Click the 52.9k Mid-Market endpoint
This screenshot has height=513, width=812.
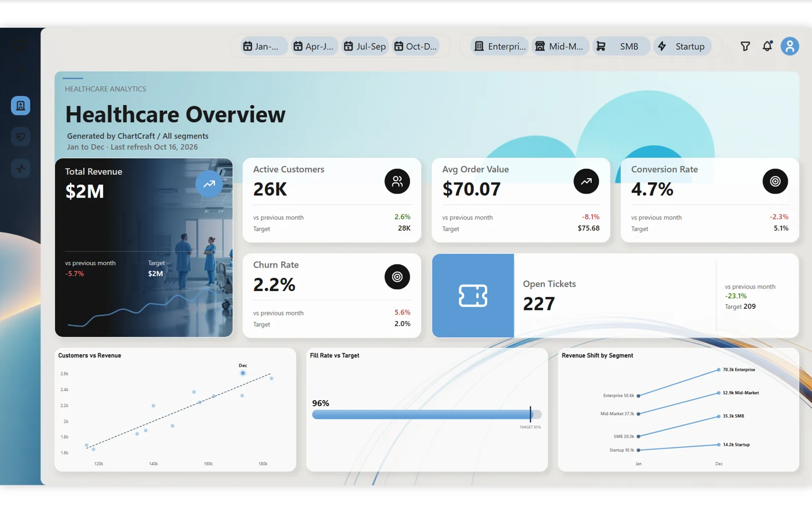pyautogui.click(x=719, y=393)
